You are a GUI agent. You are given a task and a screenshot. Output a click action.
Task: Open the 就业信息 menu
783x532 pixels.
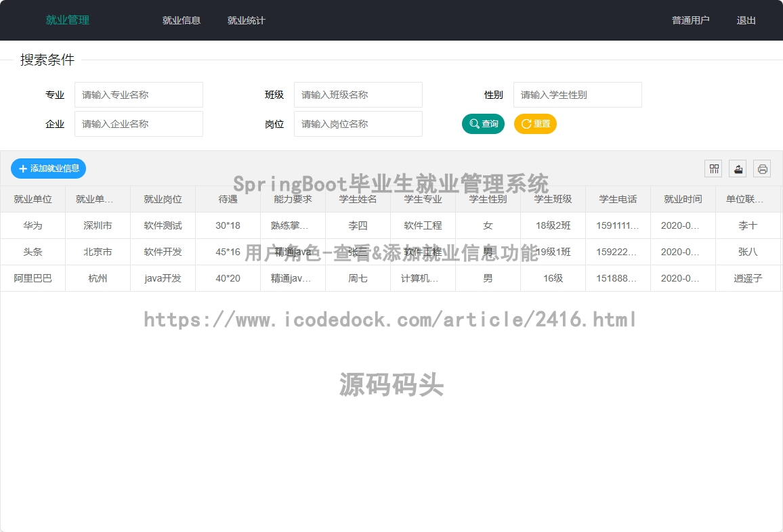click(x=182, y=20)
